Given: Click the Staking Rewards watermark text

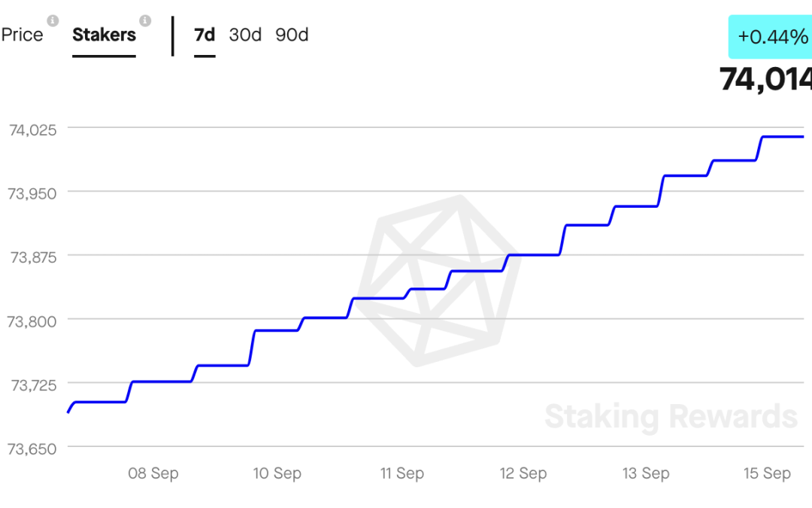Looking at the screenshot, I should (671, 417).
